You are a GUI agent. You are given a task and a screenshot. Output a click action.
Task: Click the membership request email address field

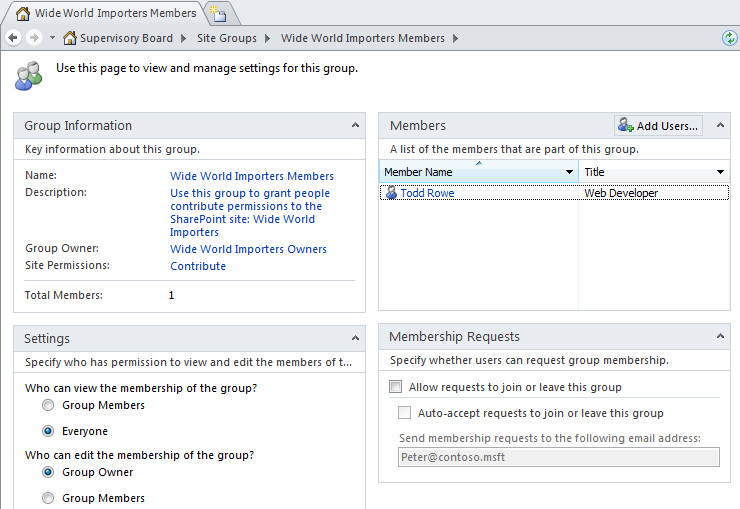coord(559,457)
